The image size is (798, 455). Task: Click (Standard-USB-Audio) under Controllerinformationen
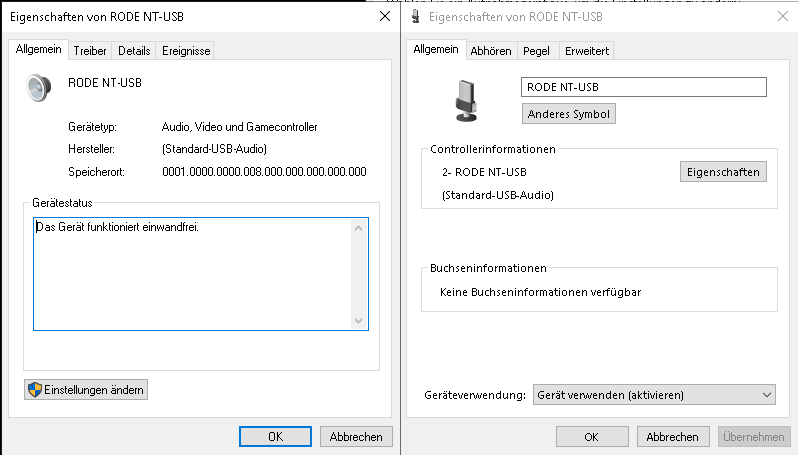[498, 195]
